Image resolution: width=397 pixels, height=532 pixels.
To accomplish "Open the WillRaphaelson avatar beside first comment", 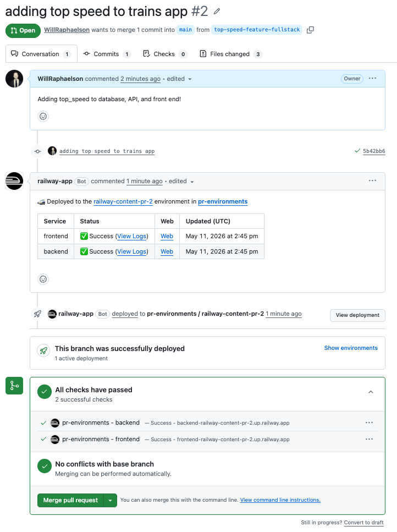I will (x=14, y=79).
